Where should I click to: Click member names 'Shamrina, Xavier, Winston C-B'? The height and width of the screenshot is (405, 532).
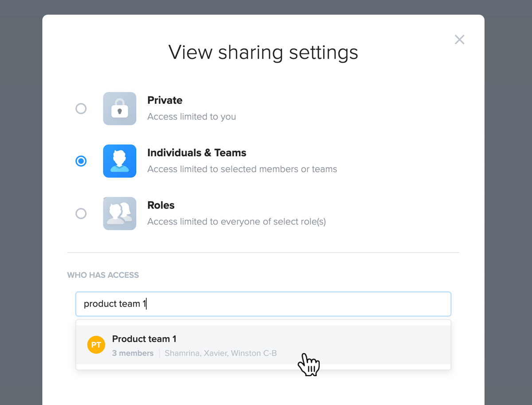pyautogui.click(x=221, y=353)
